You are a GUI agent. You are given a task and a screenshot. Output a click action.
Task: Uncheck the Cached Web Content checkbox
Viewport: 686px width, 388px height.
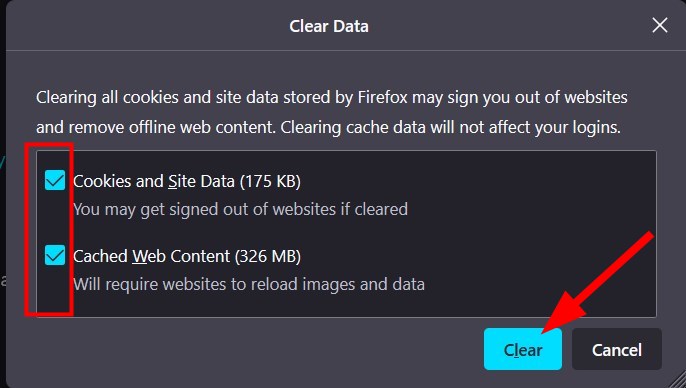[55, 255]
